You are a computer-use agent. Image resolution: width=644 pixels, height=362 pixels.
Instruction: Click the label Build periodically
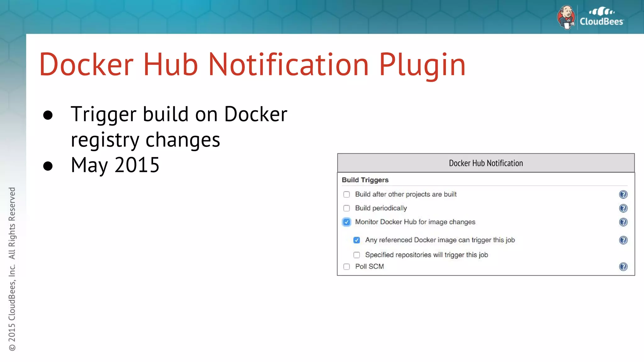point(381,208)
